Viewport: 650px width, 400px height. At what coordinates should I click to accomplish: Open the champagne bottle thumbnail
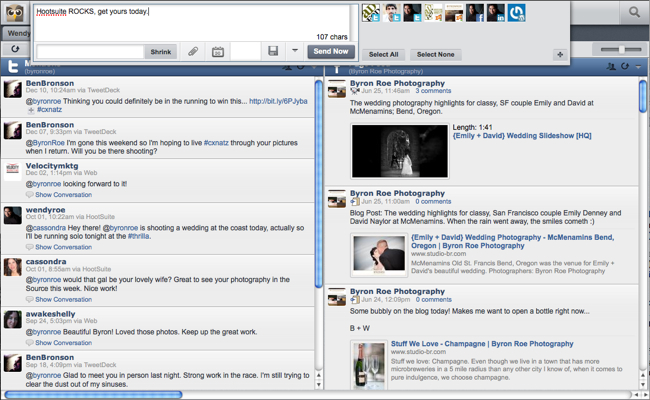click(x=369, y=365)
